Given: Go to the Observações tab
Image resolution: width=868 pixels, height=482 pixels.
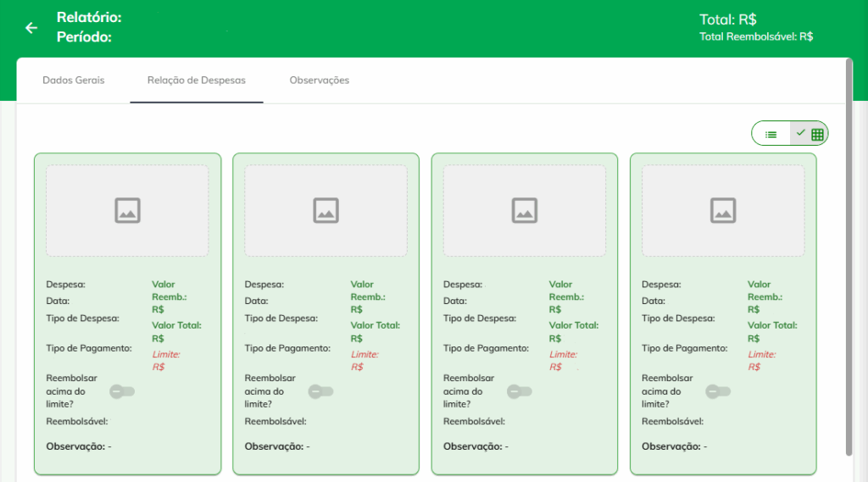Looking at the screenshot, I should [x=320, y=80].
